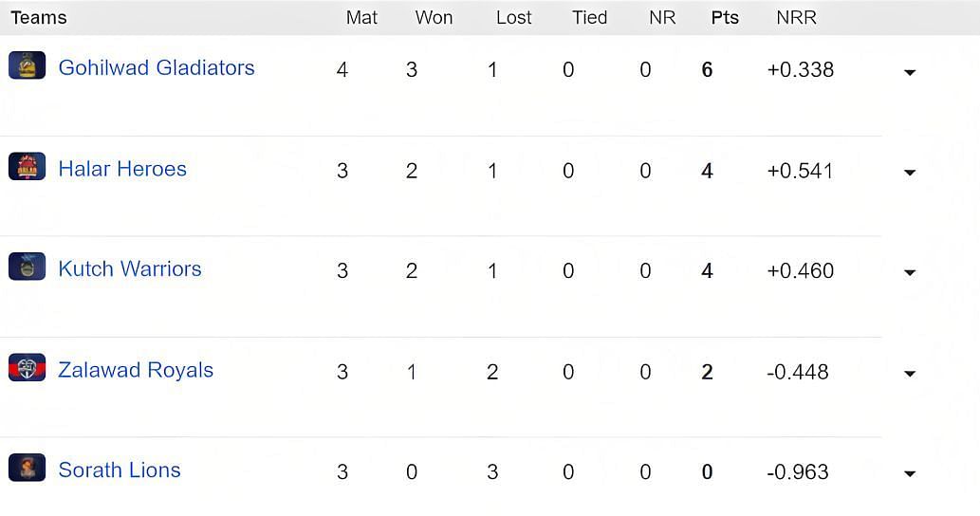Open the Kutch Warriors team link
Screen dimensions: 980x516
click(130, 268)
